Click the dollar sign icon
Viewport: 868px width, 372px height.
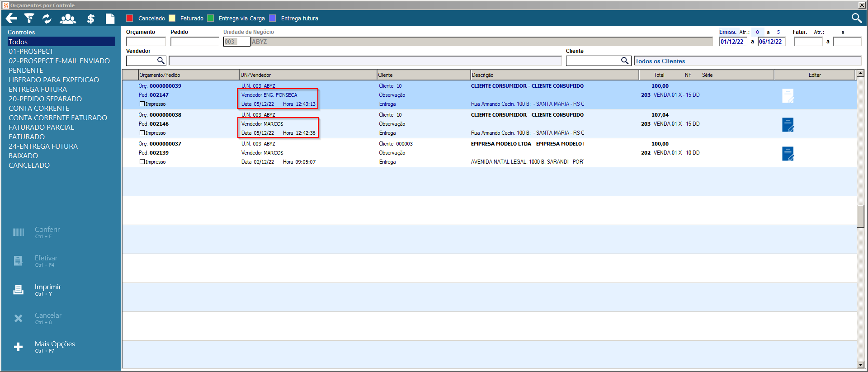point(91,19)
